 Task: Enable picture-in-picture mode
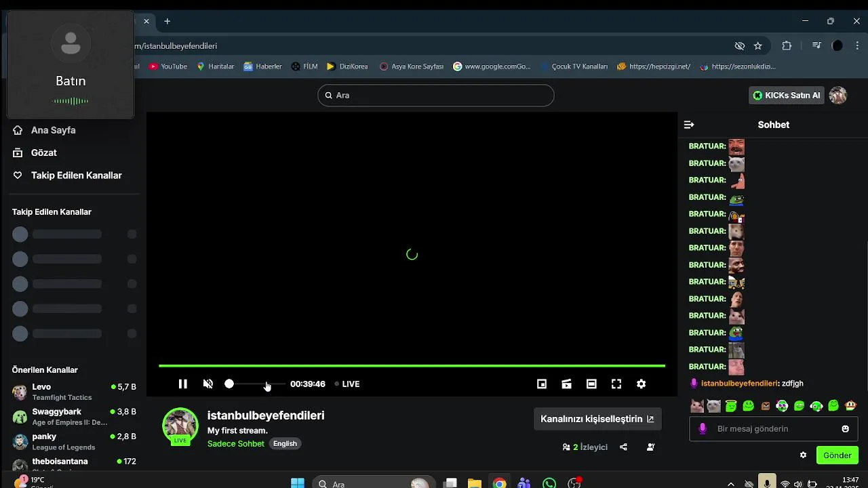(x=542, y=384)
